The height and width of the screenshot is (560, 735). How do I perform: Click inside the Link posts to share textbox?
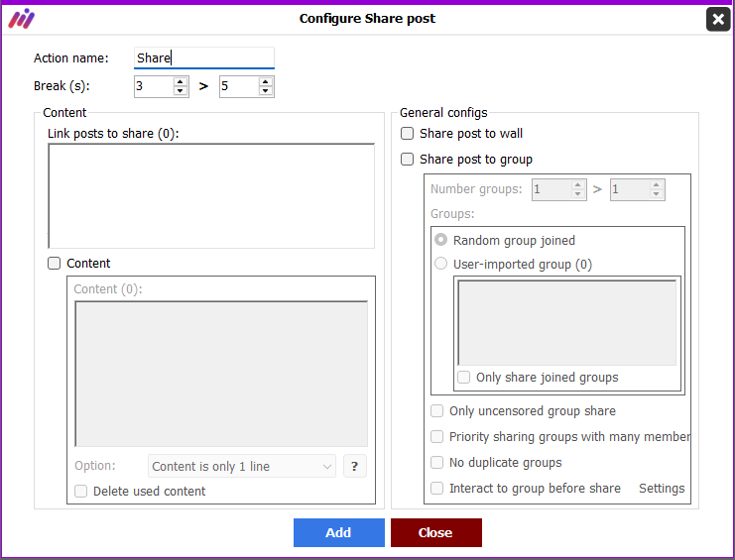click(x=211, y=195)
